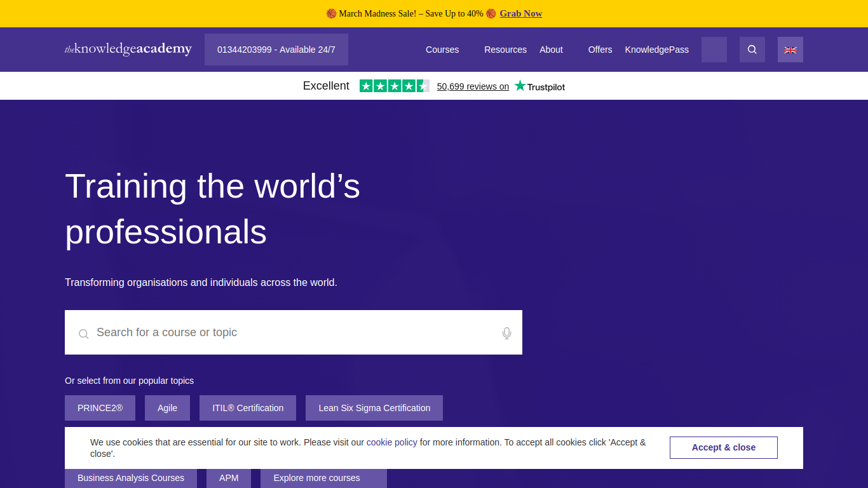The width and height of the screenshot is (868, 488).
Task: Open the ITIL® Certification topic
Action: [248, 408]
